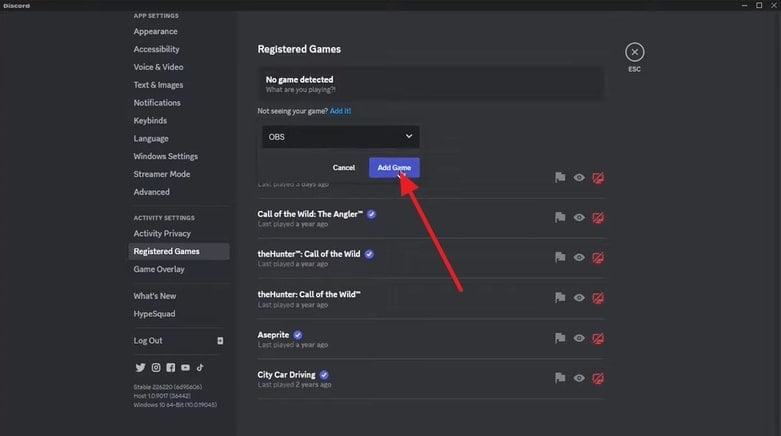
Task: Minimize the Discord window
Action: (x=744, y=5)
